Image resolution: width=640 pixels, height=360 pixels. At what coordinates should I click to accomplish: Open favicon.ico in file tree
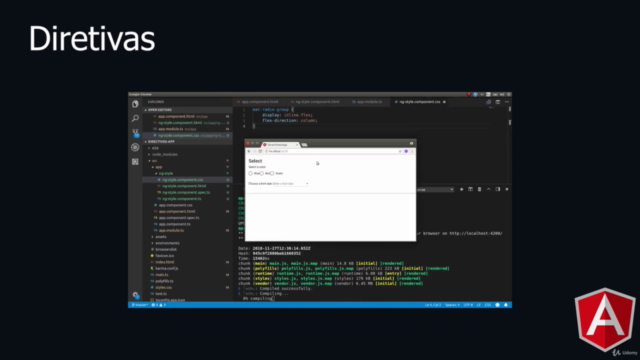point(164,256)
